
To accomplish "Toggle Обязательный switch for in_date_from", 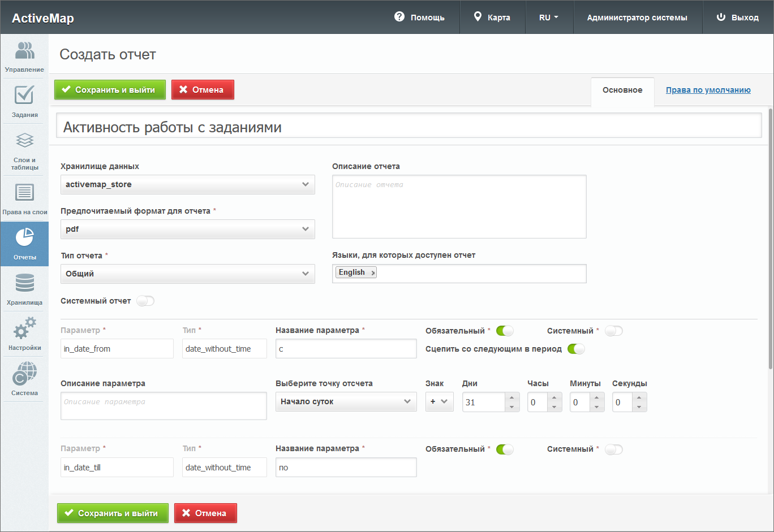I will coord(505,331).
